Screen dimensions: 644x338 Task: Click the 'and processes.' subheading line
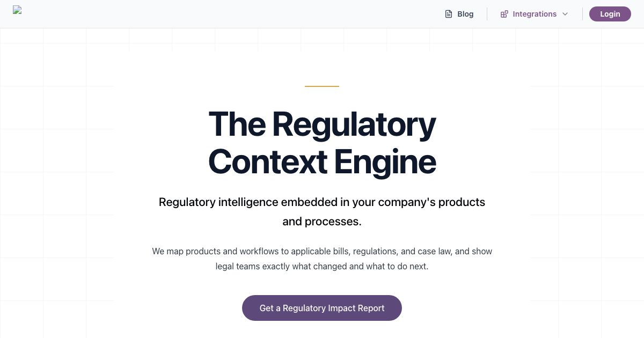(x=322, y=222)
